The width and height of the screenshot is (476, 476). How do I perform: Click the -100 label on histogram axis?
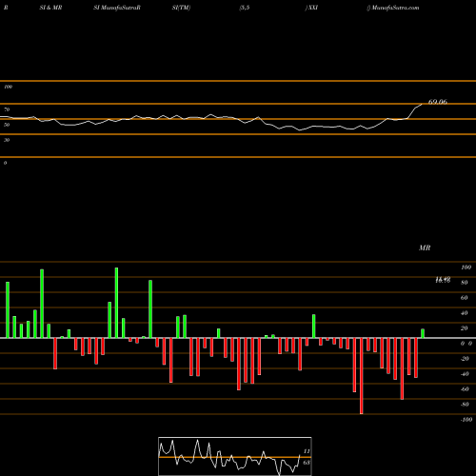coord(466,420)
